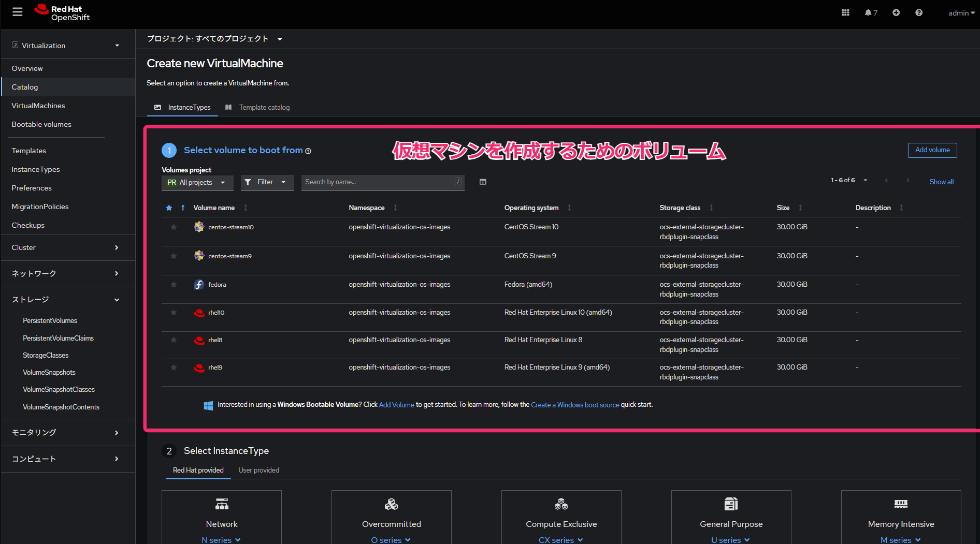
Task: Favorite the fedora volume
Action: pyautogui.click(x=174, y=285)
